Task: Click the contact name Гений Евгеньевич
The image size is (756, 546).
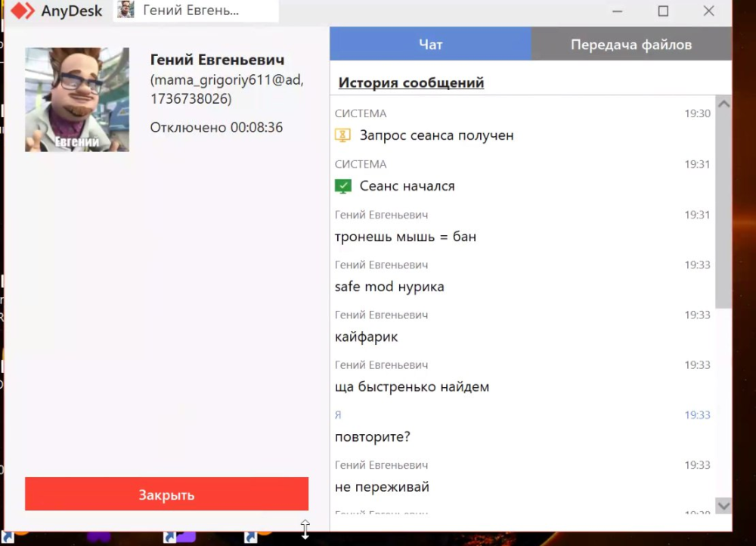Action: point(218,60)
